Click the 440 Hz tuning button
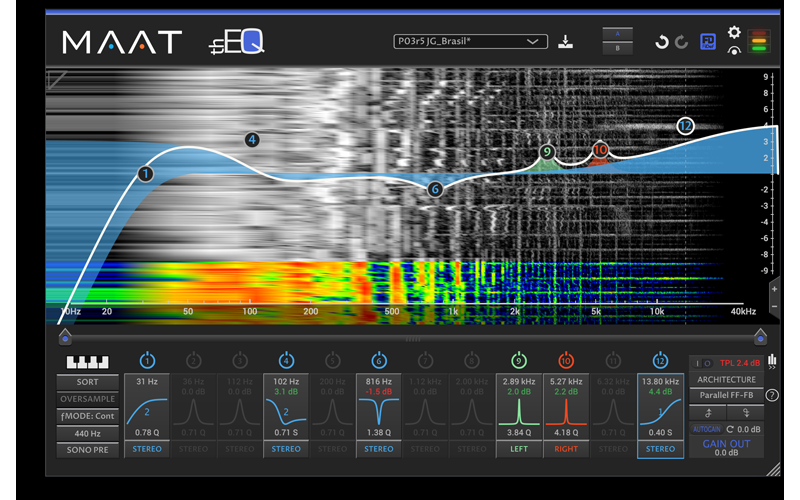 (x=87, y=433)
